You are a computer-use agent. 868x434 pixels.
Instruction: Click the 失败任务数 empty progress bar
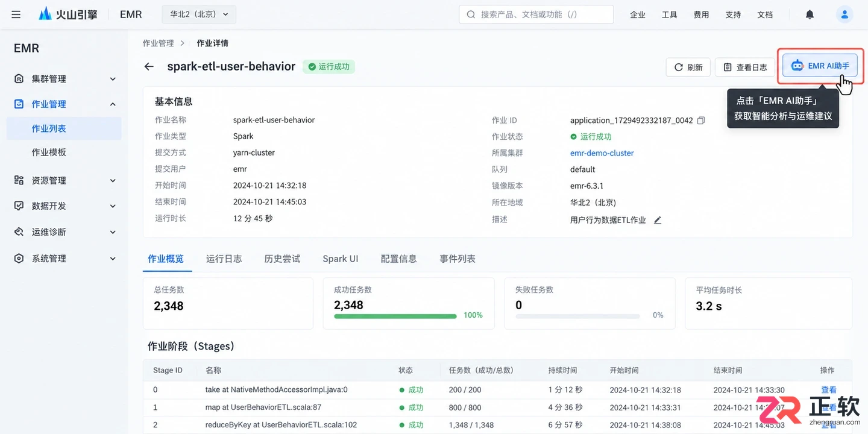(577, 316)
